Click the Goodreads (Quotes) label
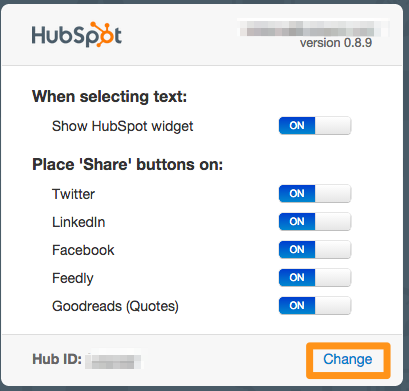Viewport: 409px width, 391px height. [115, 306]
